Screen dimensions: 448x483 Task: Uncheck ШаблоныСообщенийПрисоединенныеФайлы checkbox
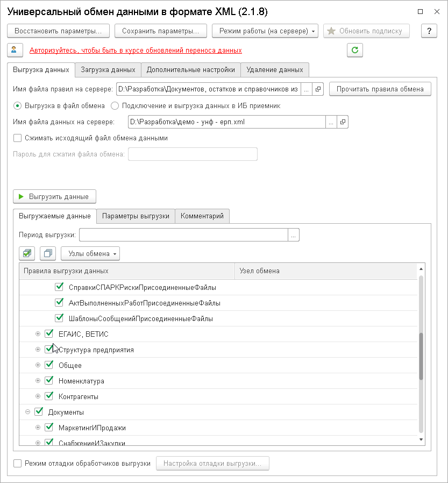[59, 318]
